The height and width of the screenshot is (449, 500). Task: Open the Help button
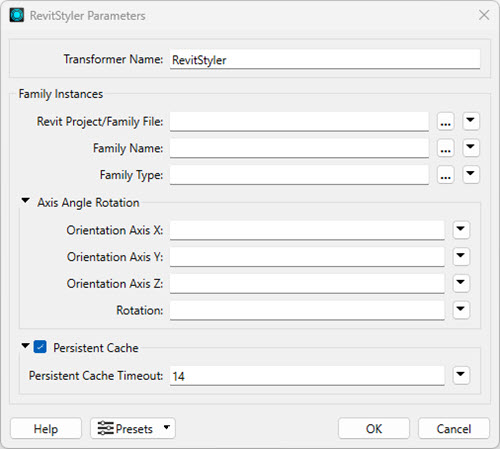(46, 428)
